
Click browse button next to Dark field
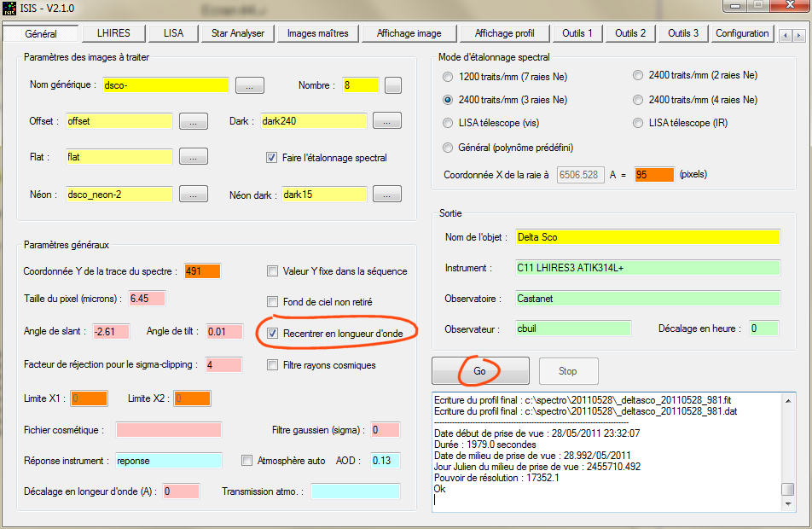(x=387, y=121)
